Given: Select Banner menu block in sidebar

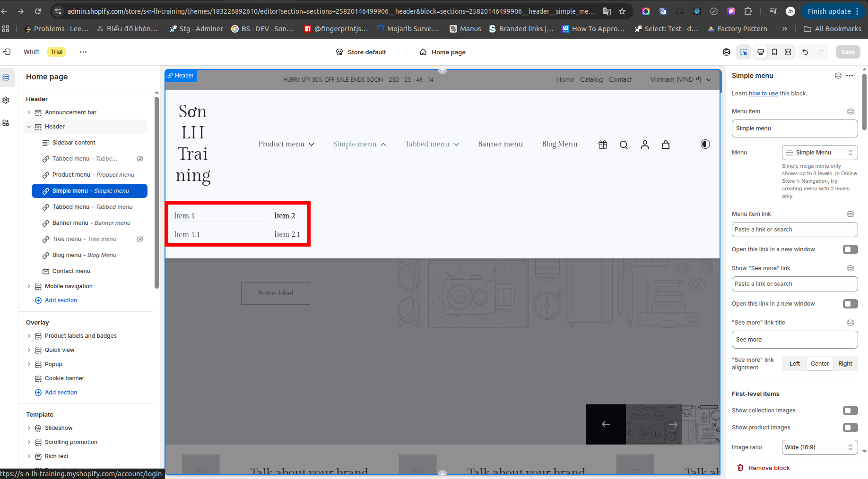Looking at the screenshot, I should point(89,223).
